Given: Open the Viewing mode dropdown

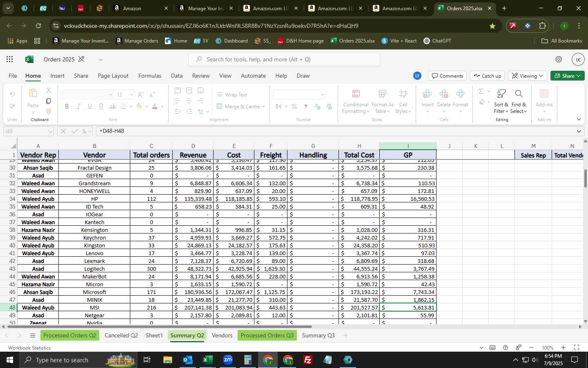Looking at the screenshot, I should (527, 76).
